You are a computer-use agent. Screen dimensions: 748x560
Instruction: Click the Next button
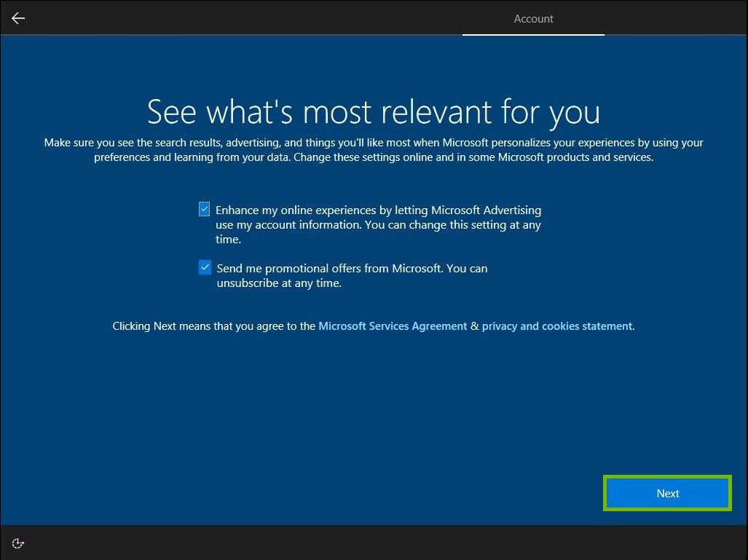click(x=667, y=493)
